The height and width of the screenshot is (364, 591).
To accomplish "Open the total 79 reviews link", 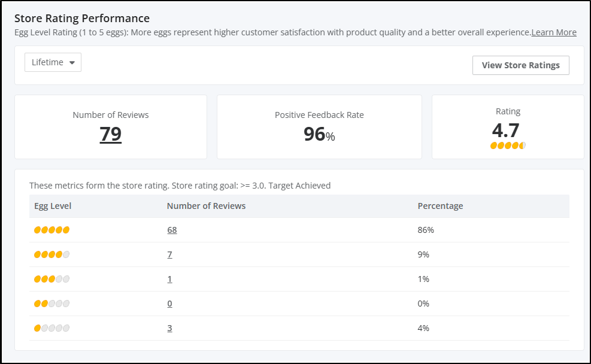I will pos(110,134).
